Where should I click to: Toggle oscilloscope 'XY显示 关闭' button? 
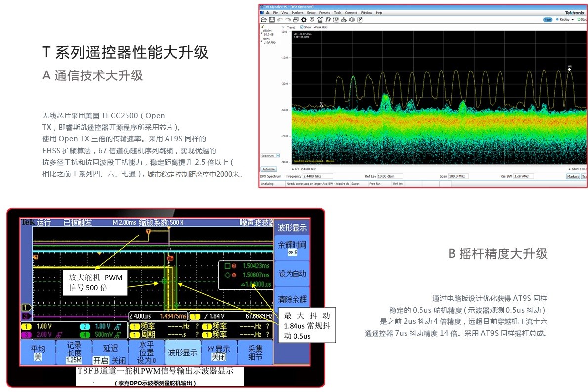point(218,353)
